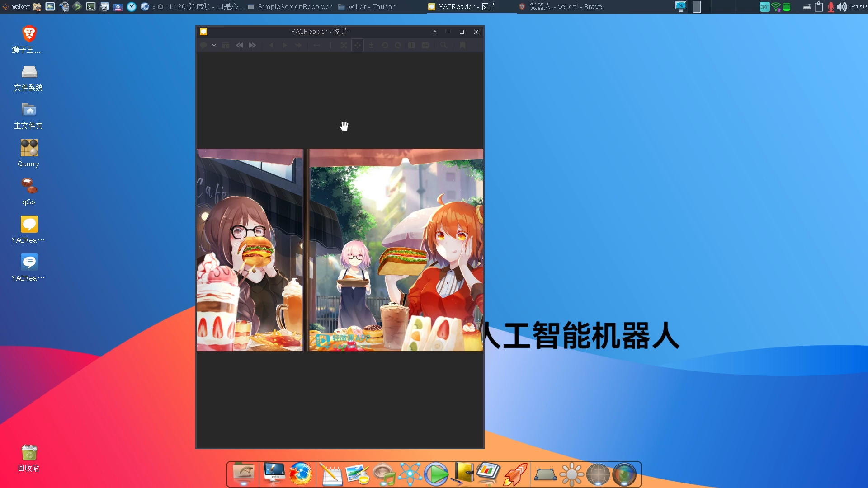
Task: Click the blue globe browser panel launcher
Action: [145, 7]
